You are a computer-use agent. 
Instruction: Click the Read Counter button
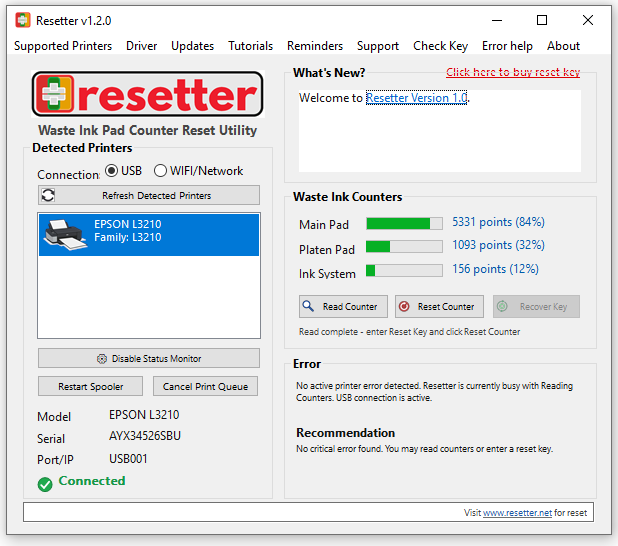coord(343,306)
